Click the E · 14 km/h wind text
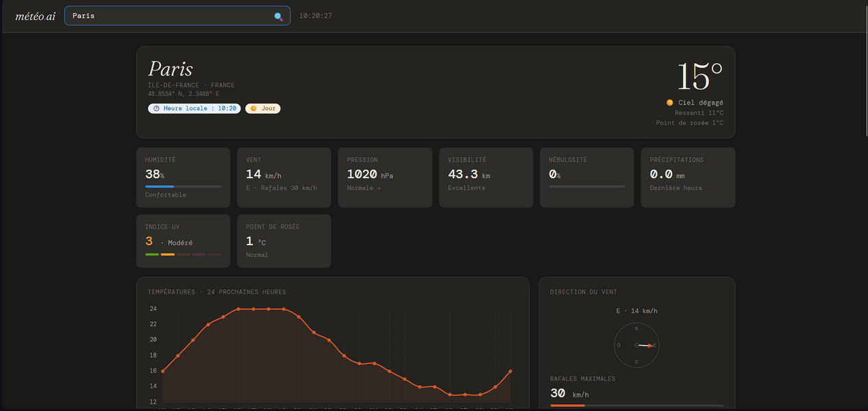This screenshot has height=411, width=868. pos(637,311)
